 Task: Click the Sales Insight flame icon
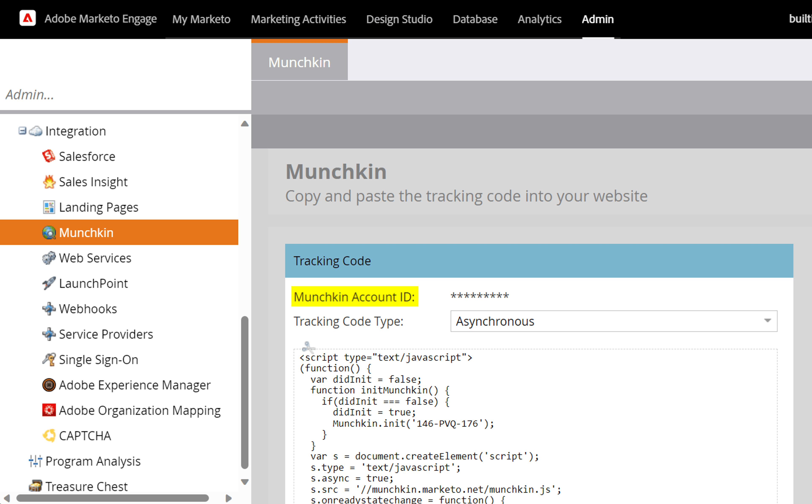(x=49, y=182)
